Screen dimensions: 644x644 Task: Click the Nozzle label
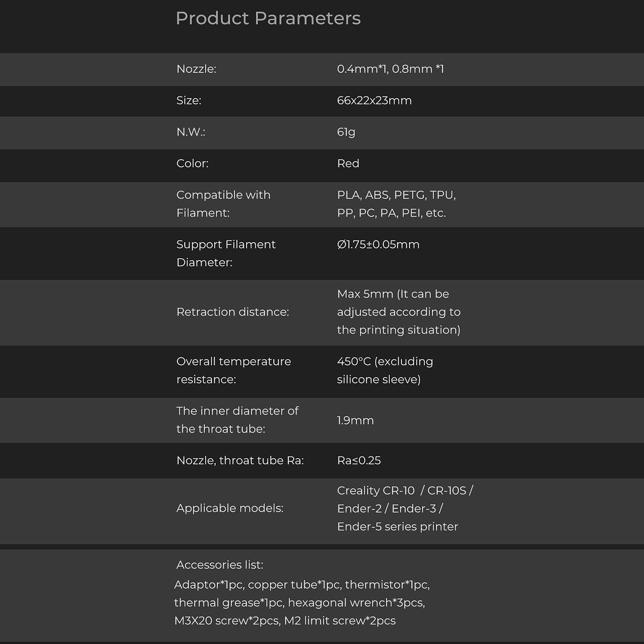pyautogui.click(x=196, y=69)
